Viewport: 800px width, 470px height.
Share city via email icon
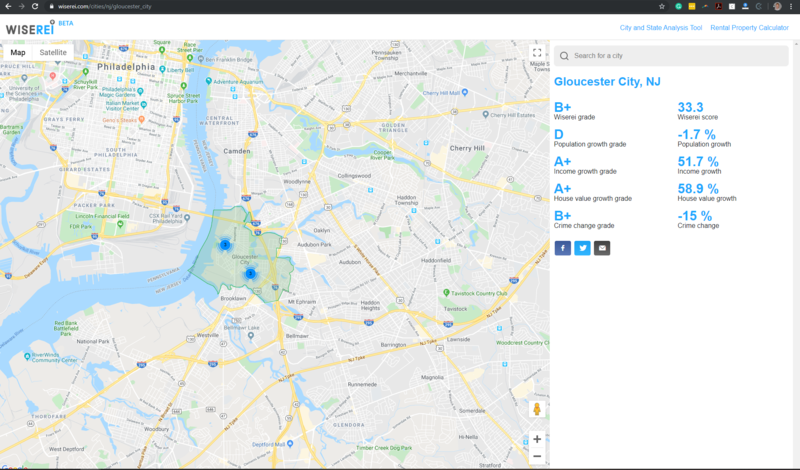602,248
